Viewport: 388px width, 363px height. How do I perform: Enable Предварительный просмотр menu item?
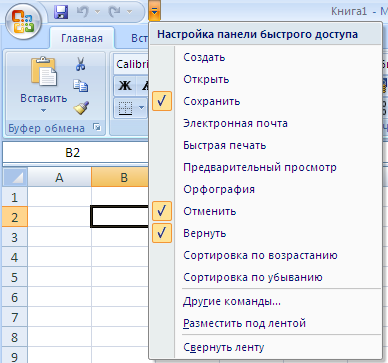click(x=265, y=167)
